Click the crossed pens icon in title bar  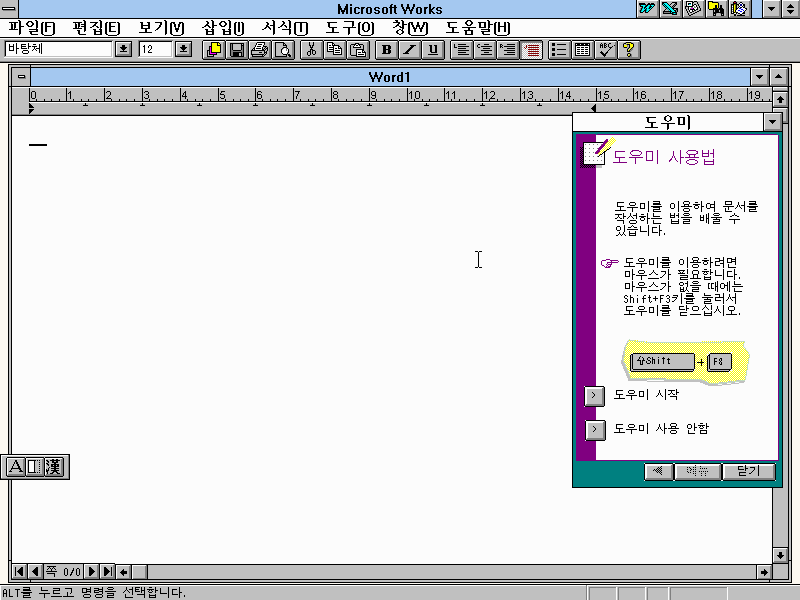point(670,9)
